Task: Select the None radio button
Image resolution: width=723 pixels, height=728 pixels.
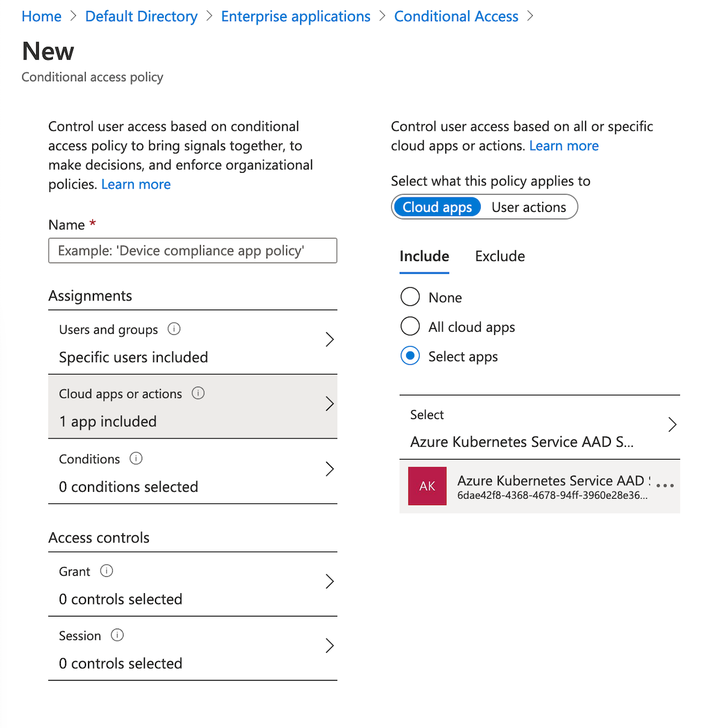Action: [410, 296]
